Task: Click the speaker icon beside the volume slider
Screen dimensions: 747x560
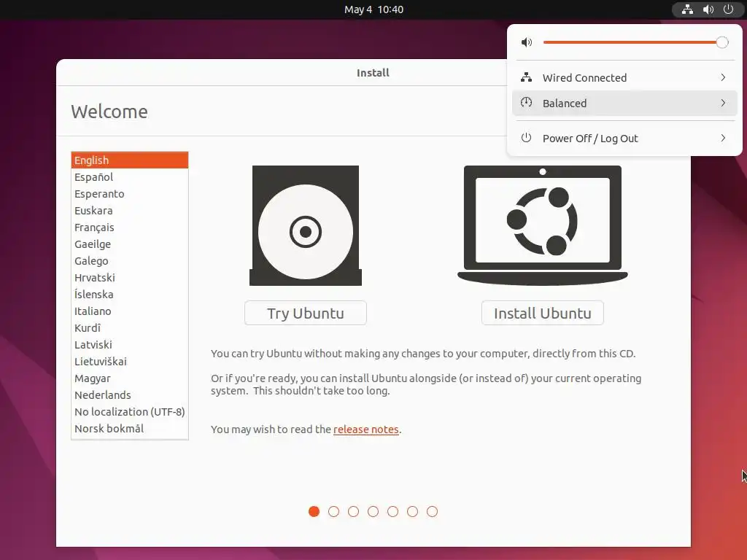Action: coord(527,42)
